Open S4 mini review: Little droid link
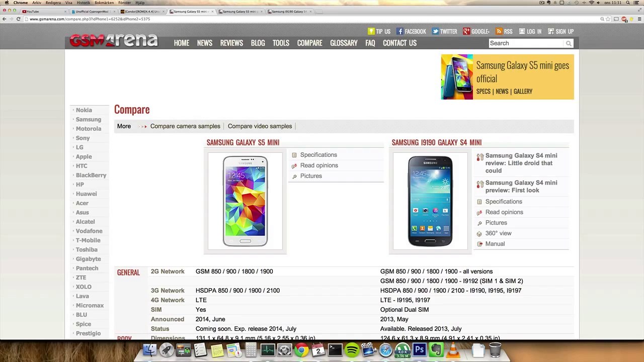Screen dimensions: 644x362 (521, 163)
